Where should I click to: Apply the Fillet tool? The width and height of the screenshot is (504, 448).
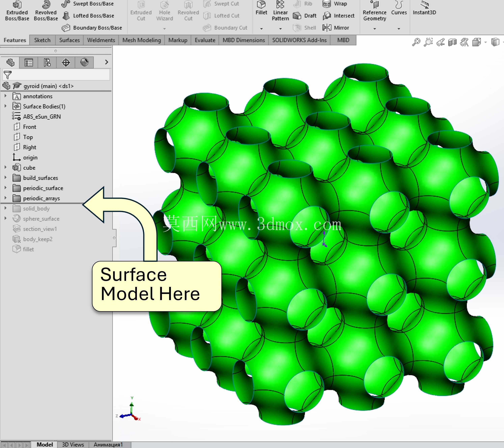coord(261,8)
